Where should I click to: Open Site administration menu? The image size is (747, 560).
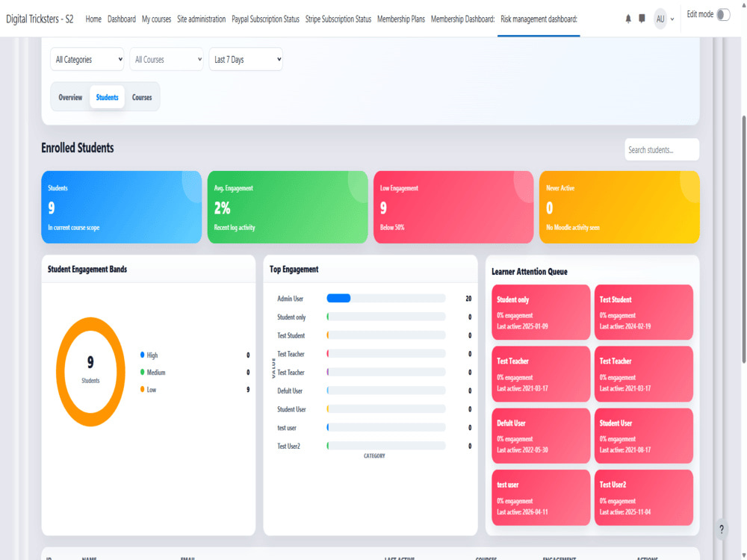[x=201, y=19]
